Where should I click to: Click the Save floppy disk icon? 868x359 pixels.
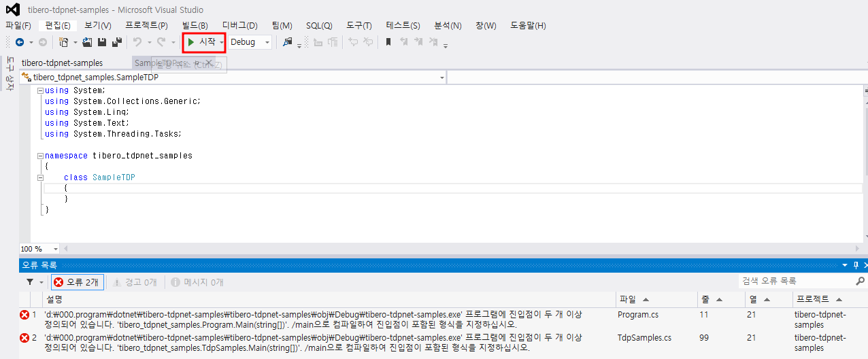(102, 42)
